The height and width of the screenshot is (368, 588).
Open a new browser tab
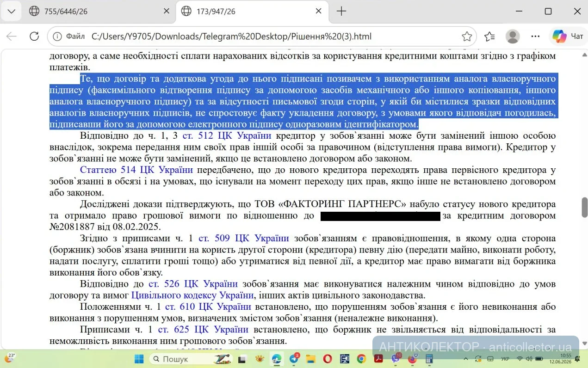pos(341,11)
